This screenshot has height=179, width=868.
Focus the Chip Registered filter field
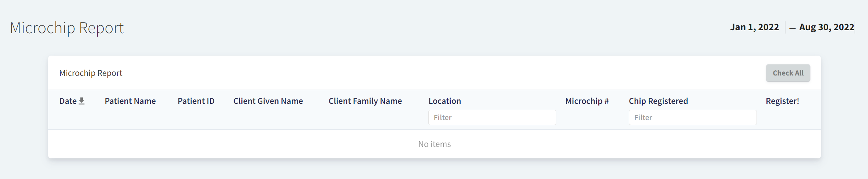tap(692, 117)
